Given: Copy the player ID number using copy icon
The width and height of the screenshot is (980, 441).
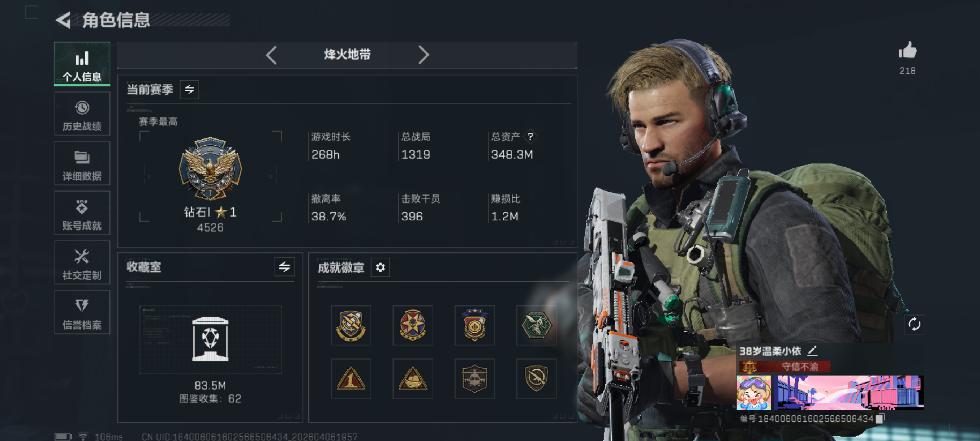Looking at the screenshot, I should (880, 419).
